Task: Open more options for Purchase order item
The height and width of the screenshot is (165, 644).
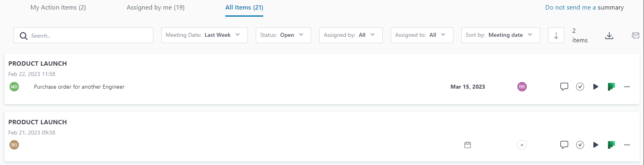Action: tap(627, 87)
